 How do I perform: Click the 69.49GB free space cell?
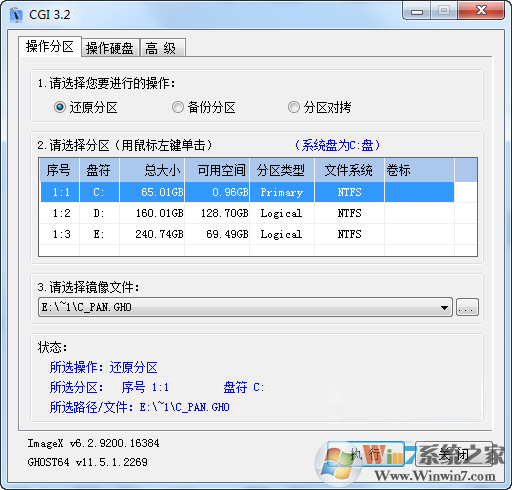pyautogui.click(x=217, y=234)
